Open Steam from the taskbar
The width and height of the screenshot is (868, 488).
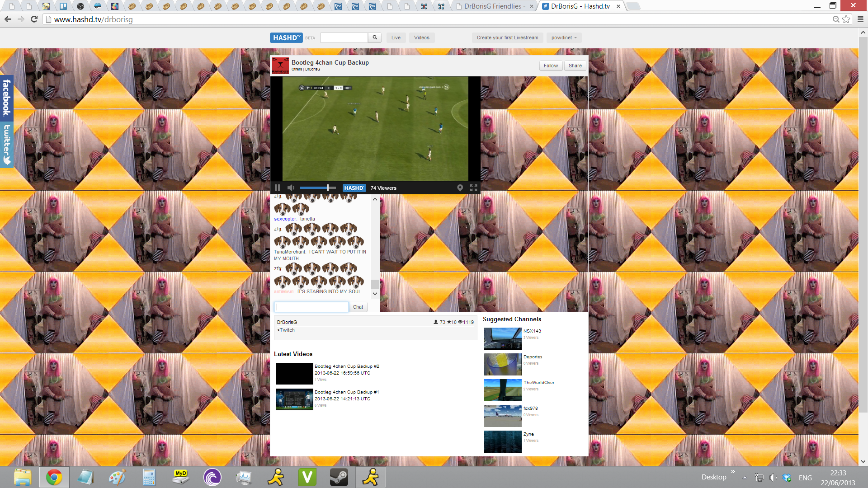339,477
